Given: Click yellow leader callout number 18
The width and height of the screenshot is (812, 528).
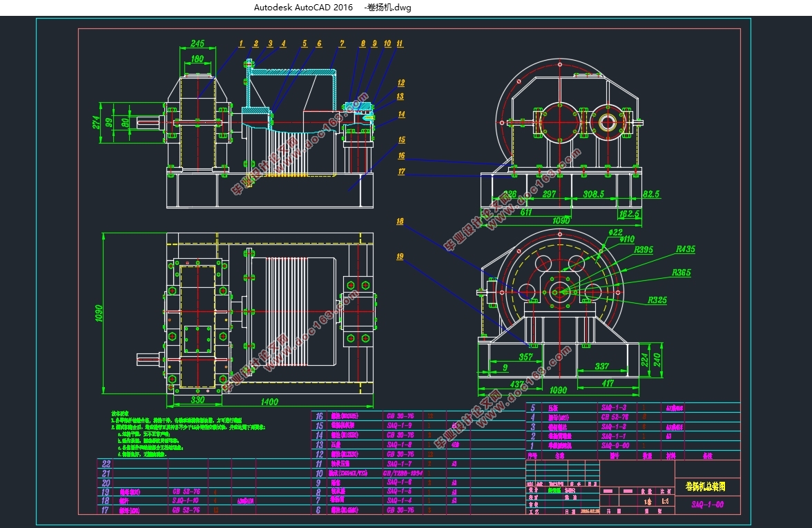Looking at the screenshot, I should coord(400,221).
